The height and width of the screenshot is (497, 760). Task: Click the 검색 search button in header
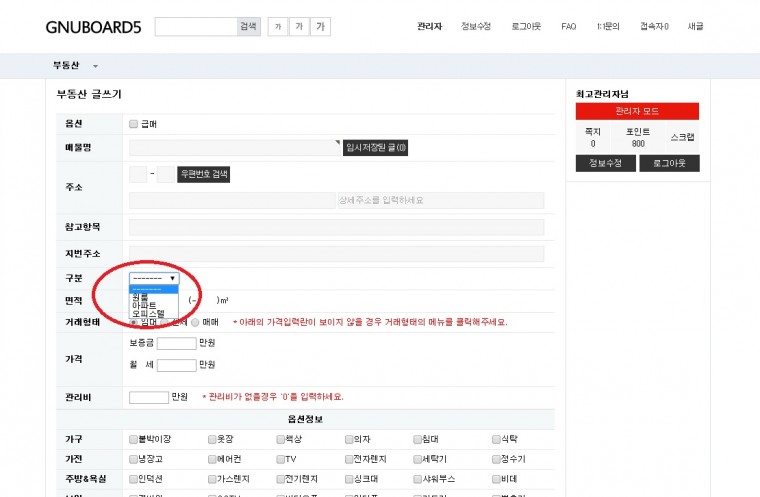pos(247,27)
